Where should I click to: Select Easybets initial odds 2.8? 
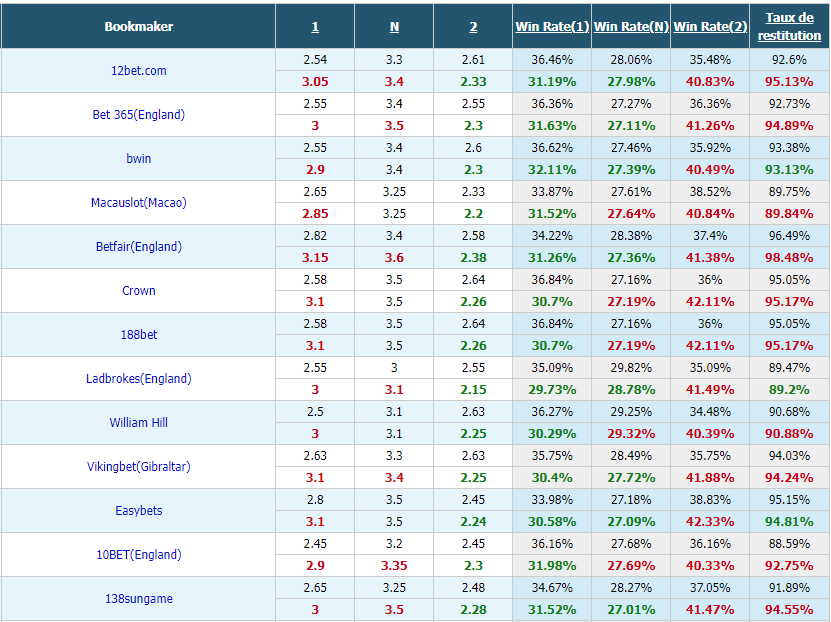[315, 500]
